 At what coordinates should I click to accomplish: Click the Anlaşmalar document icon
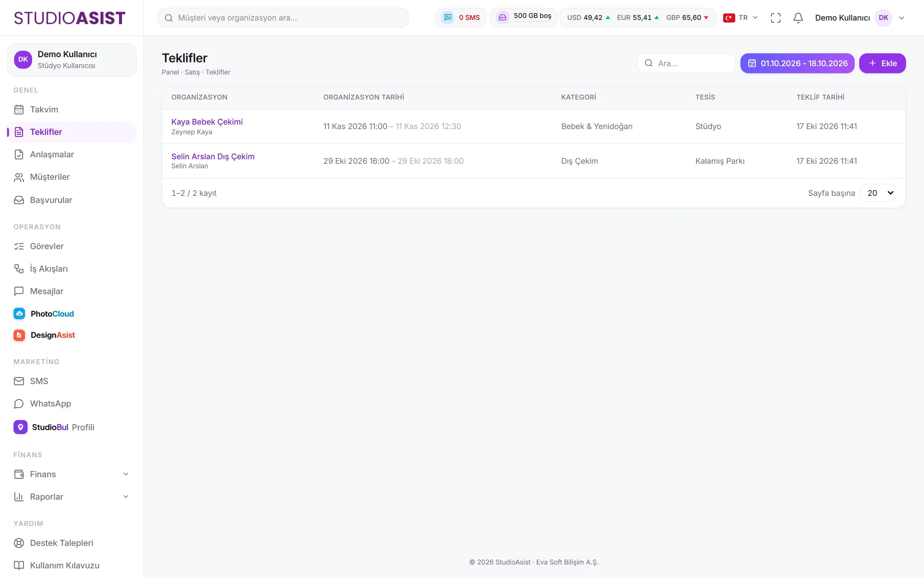point(19,154)
